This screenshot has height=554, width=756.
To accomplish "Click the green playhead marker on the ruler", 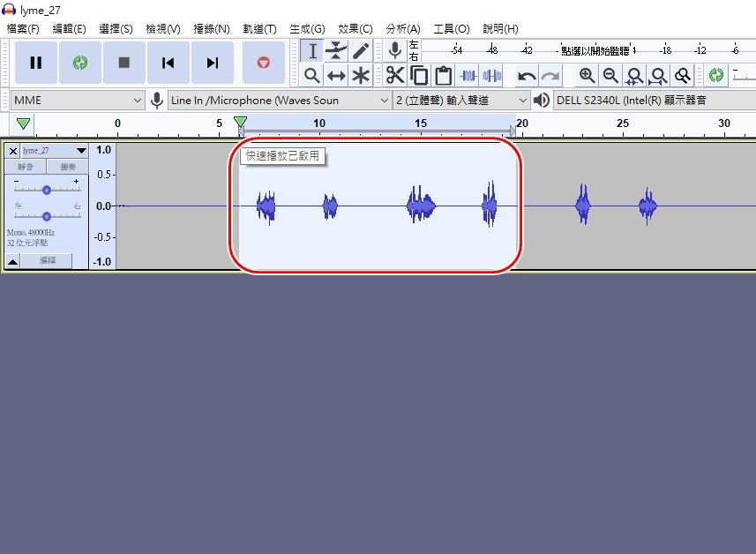I will pyautogui.click(x=240, y=122).
